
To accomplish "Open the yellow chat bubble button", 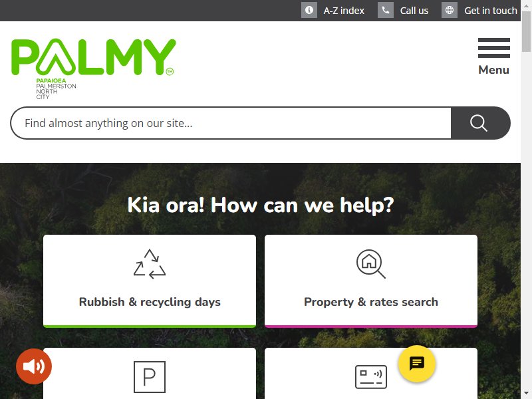I will pyautogui.click(x=417, y=364).
